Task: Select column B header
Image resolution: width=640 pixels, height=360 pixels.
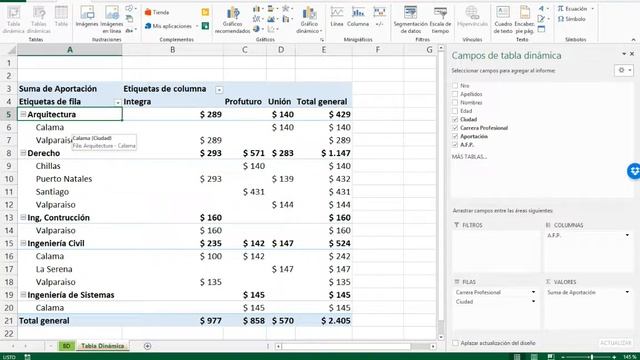Action: click(x=173, y=50)
